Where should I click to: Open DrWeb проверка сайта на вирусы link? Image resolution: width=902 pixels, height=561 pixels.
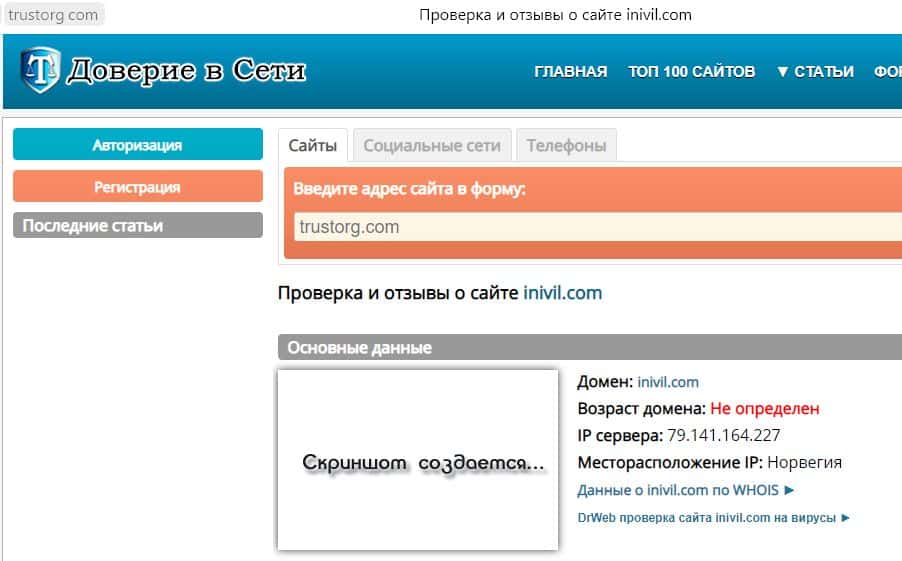tap(713, 517)
